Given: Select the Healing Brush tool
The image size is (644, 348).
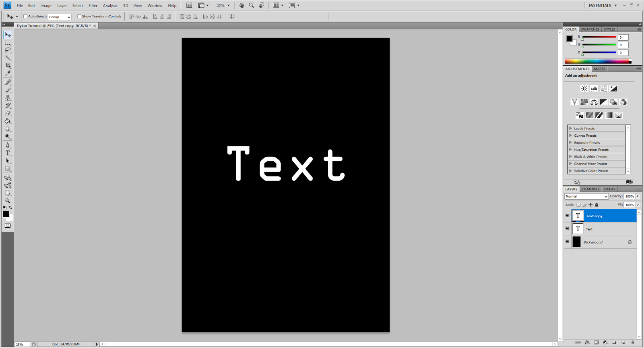Looking at the screenshot, I should tap(8, 82).
